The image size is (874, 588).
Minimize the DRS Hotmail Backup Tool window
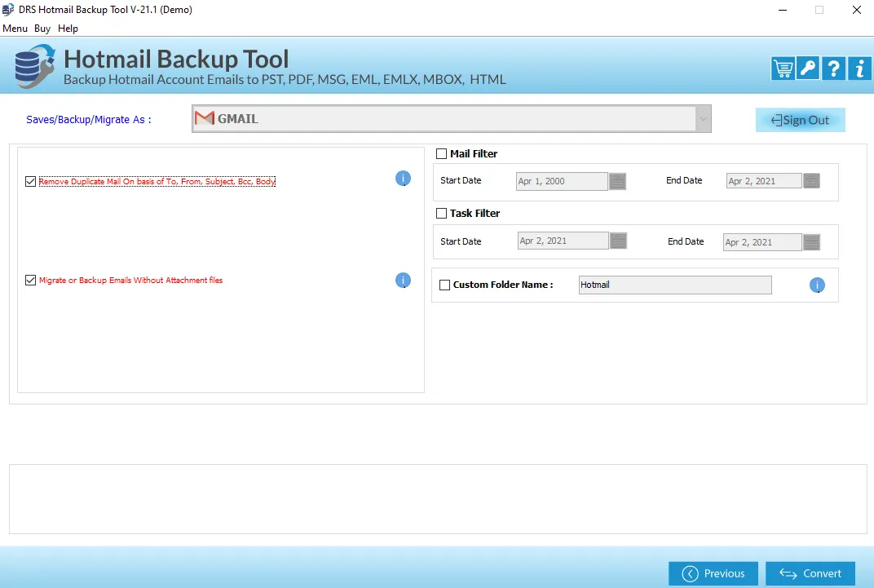click(x=783, y=10)
